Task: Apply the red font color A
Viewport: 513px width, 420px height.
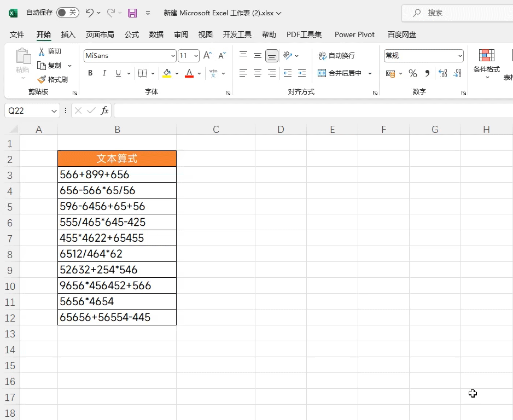Action: [x=189, y=73]
